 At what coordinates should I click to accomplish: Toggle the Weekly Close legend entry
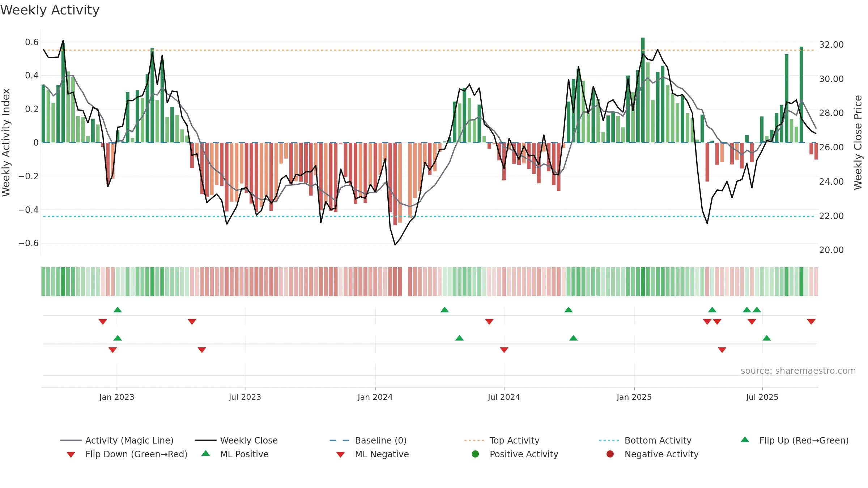point(236,440)
